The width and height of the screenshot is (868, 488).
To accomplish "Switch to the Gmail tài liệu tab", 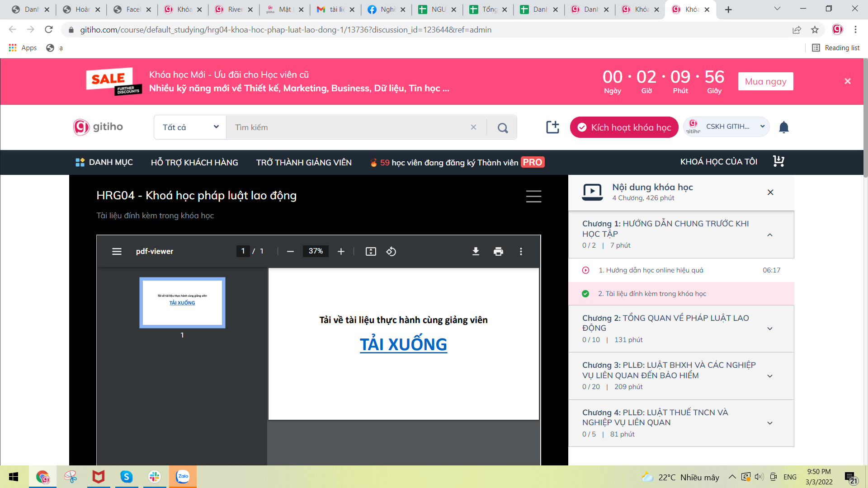I will point(335,9).
